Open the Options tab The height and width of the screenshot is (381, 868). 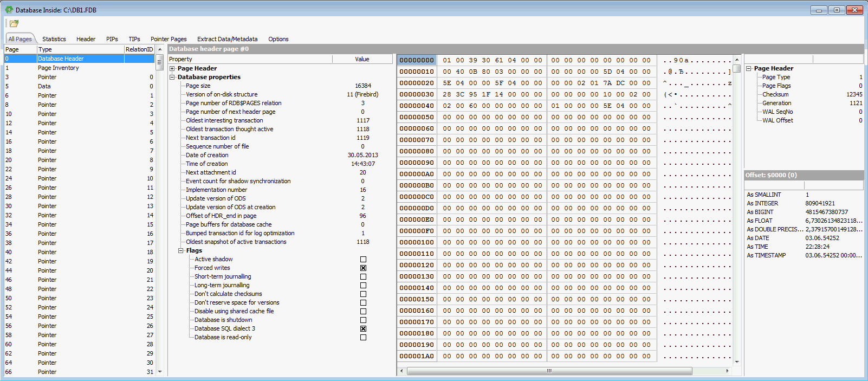(x=278, y=39)
